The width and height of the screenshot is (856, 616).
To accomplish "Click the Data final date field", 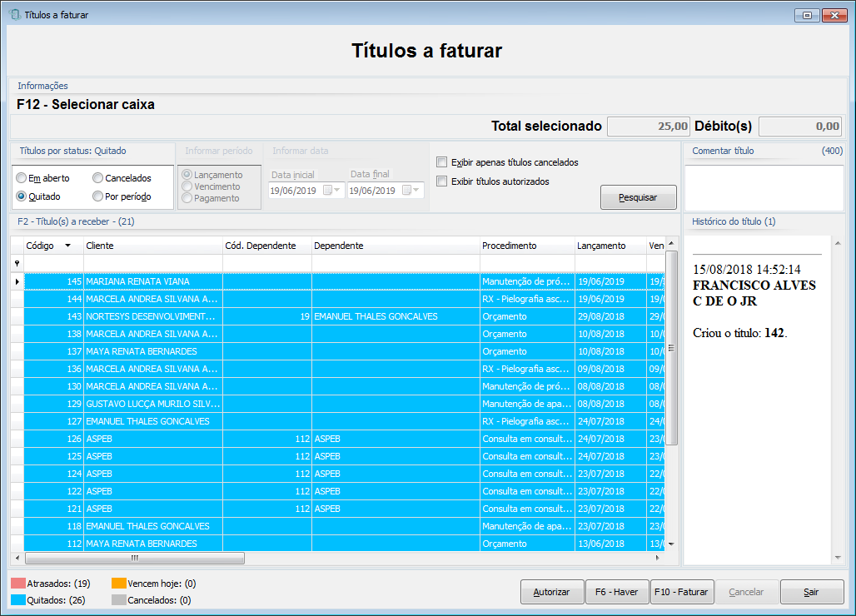I will coord(386,190).
